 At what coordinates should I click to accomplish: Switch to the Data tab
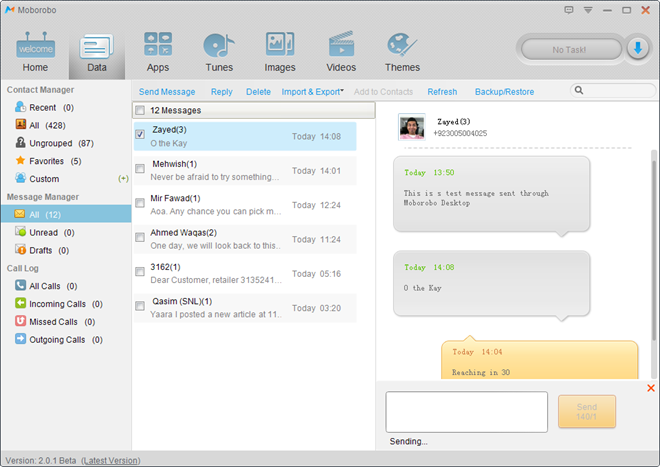tap(97, 54)
